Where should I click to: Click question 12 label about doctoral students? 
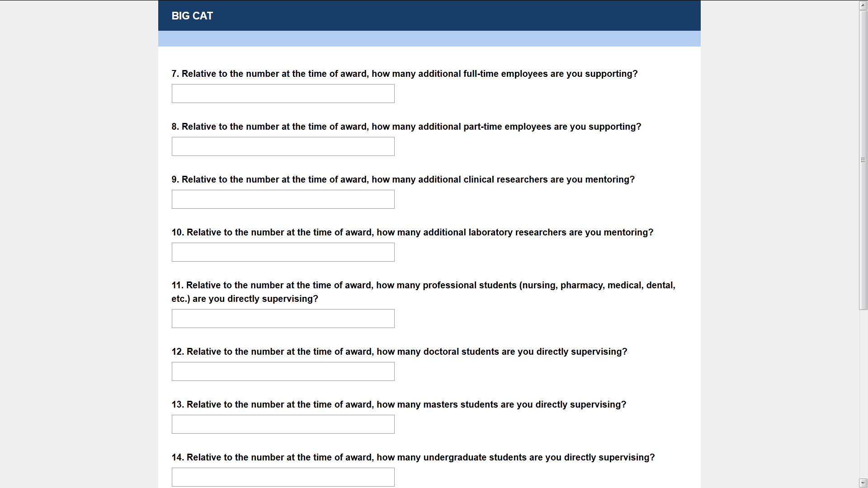tap(399, 352)
